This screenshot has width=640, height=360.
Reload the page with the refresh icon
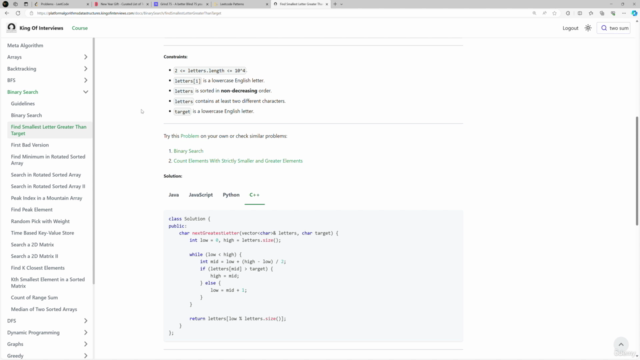coord(18,13)
